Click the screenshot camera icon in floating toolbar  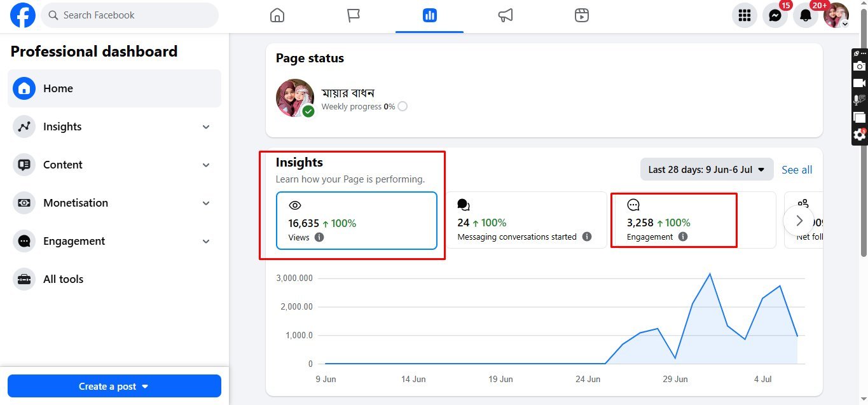(860, 66)
